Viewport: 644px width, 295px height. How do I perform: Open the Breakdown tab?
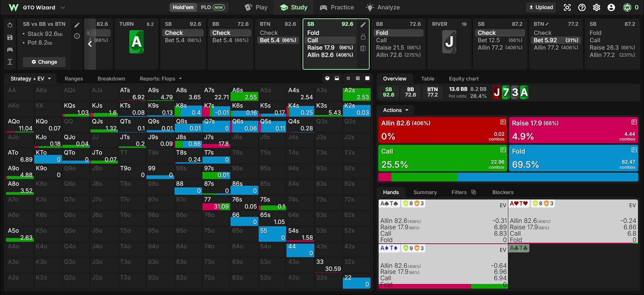point(111,78)
